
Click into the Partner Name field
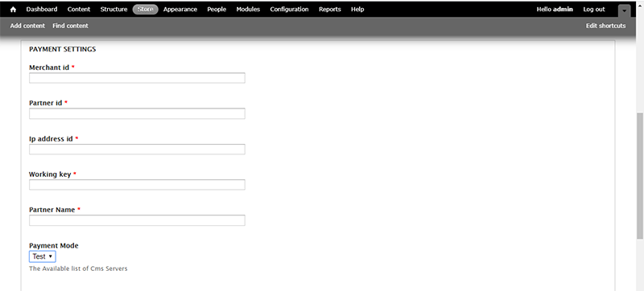tap(137, 220)
